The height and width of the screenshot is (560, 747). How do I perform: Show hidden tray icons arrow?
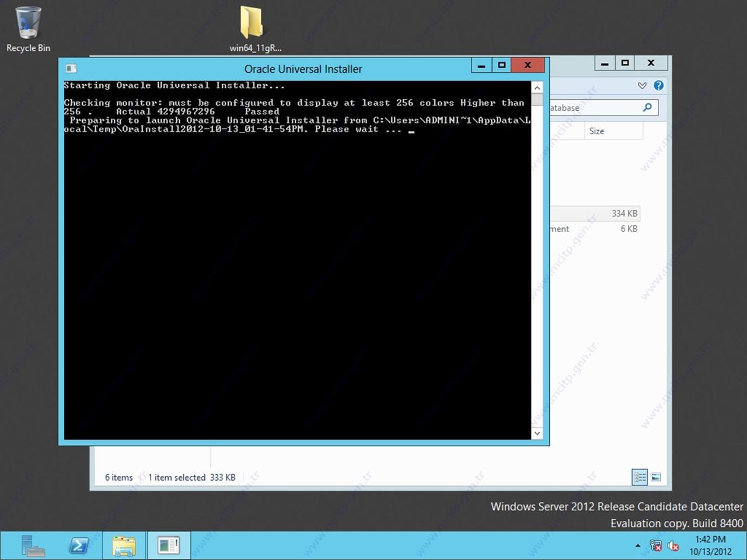pos(638,546)
